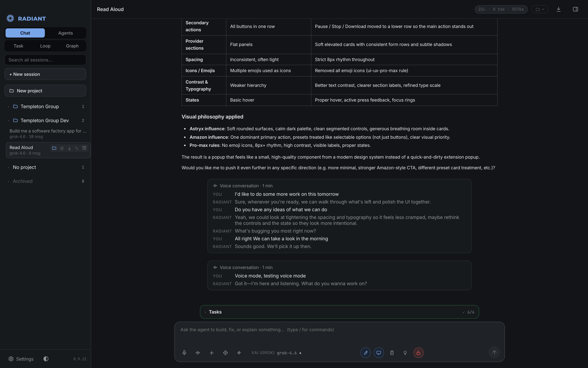Click the microphone icon in the composer
The height and width of the screenshot is (368, 588).
(x=184, y=353)
